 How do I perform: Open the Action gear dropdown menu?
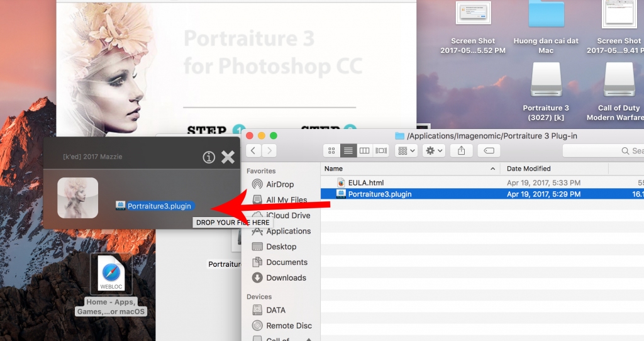[x=433, y=151]
